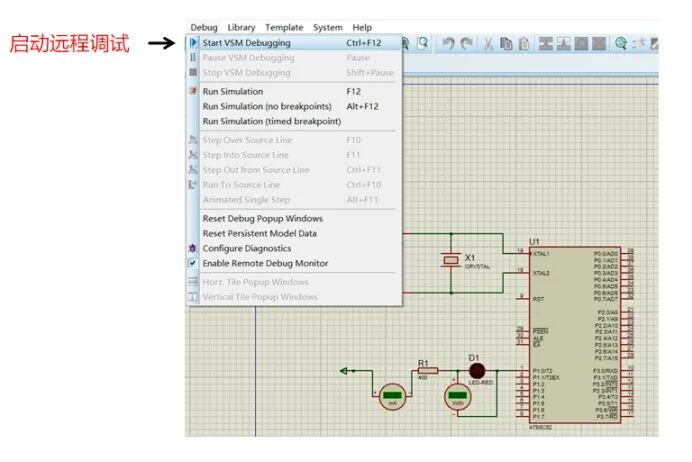Click the Paste clipboard icon

coord(524,43)
